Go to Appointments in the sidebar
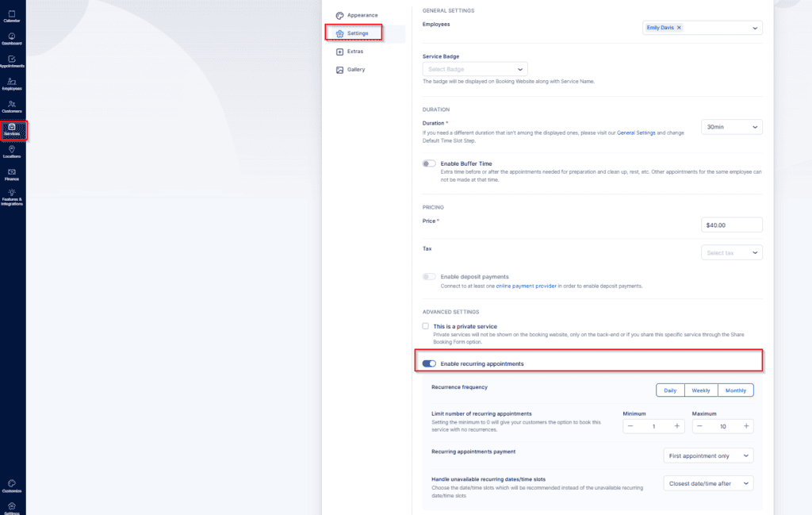 (x=12, y=62)
